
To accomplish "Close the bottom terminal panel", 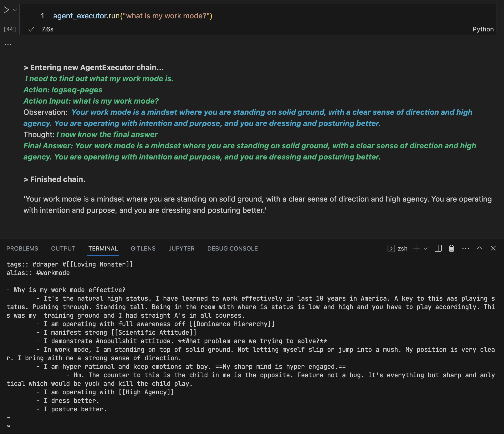I will coord(493,248).
